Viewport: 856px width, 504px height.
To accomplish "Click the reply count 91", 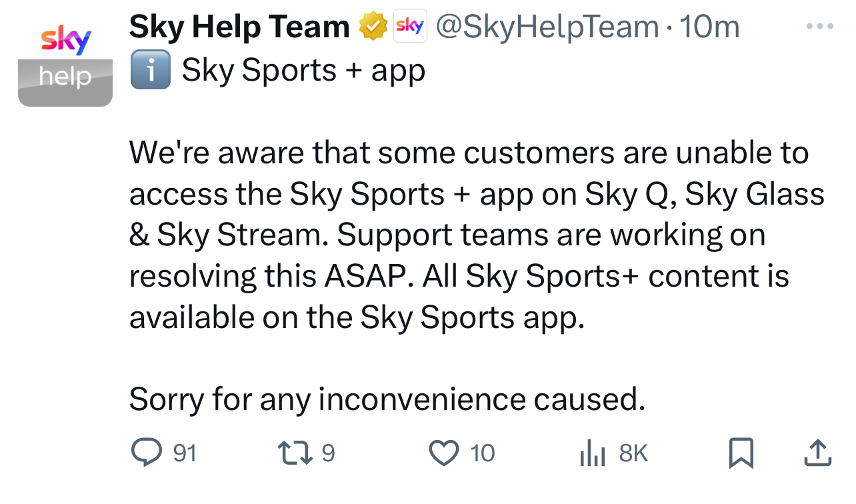I will point(185,454).
